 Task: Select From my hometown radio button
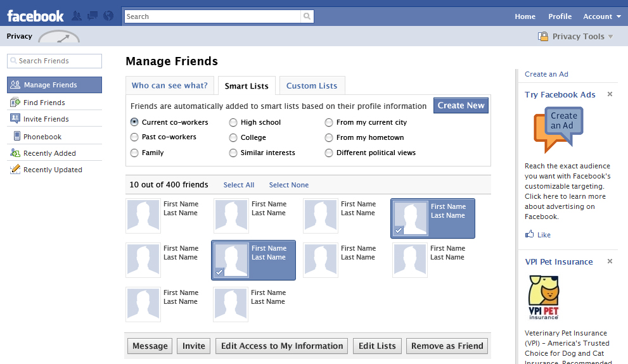329,137
